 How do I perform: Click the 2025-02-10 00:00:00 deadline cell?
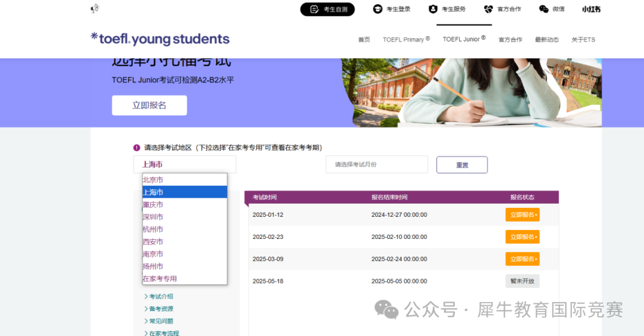(399, 237)
